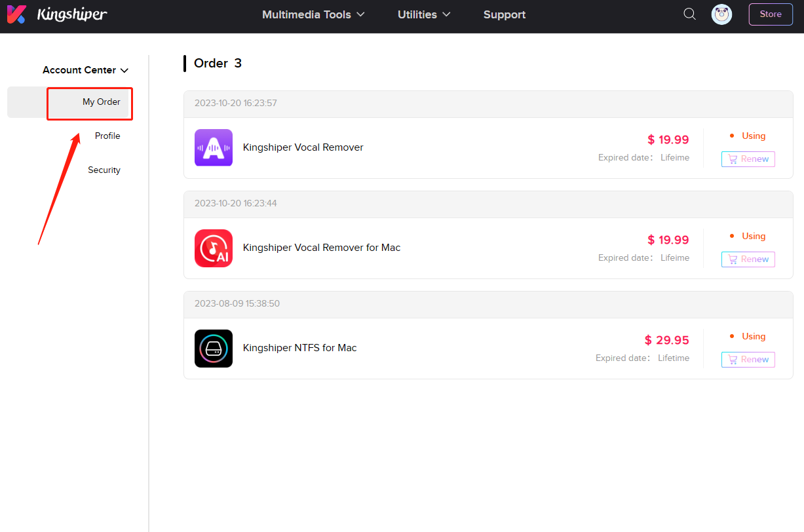Click the Kingshiper Vocal Remover for Mac name

tap(322, 248)
